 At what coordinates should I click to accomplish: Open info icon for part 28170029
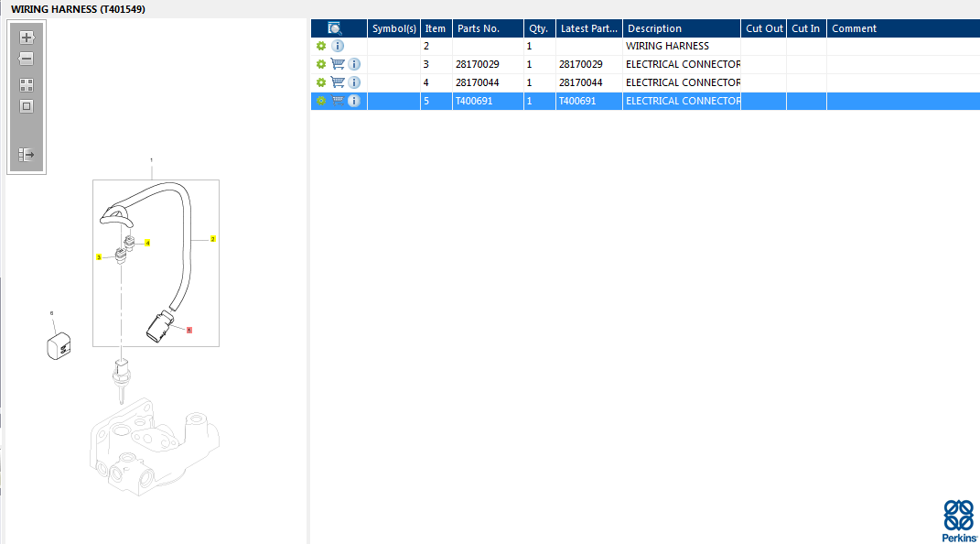354,64
